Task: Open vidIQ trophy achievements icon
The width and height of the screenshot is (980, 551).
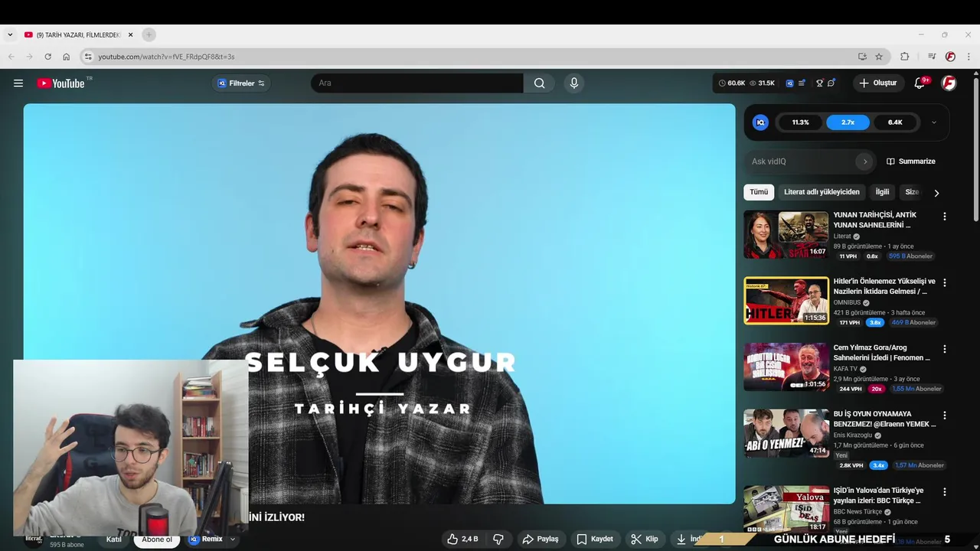Action: click(x=819, y=83)
